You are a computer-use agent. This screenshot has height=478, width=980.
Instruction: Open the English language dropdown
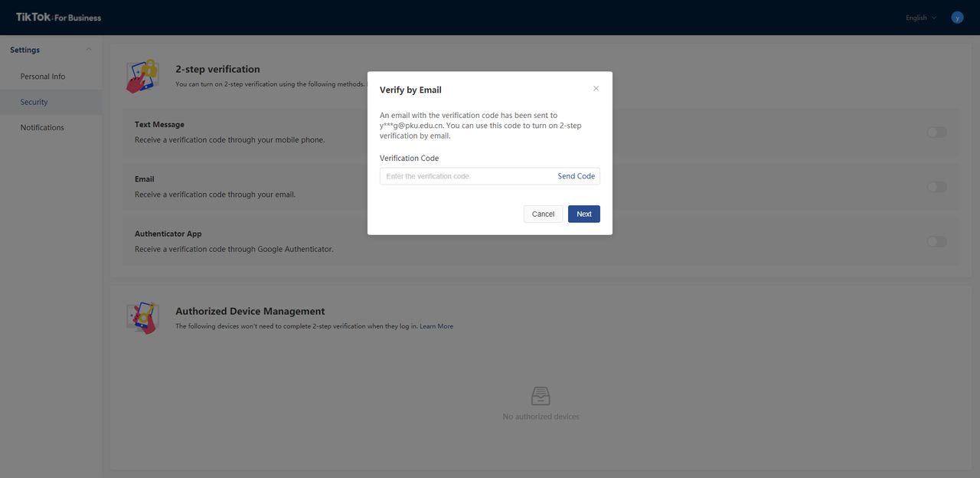(x=921, y=18)
